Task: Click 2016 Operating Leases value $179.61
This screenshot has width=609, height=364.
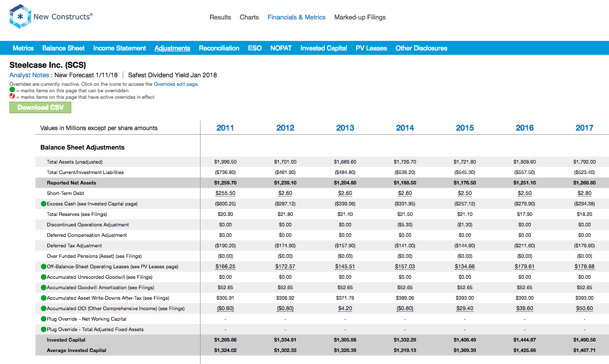Action: point(525,266)
